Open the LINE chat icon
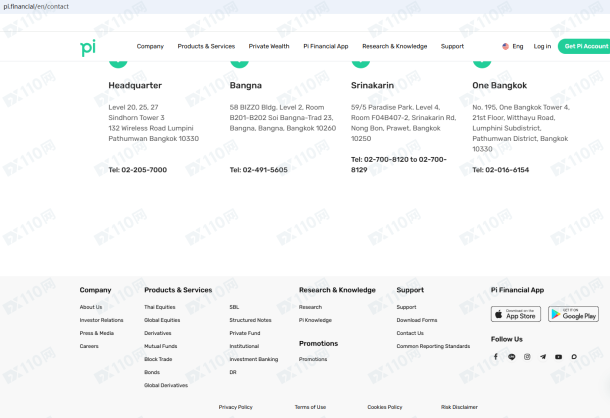This screenshot has width=610, height=418. pos(512,357)
